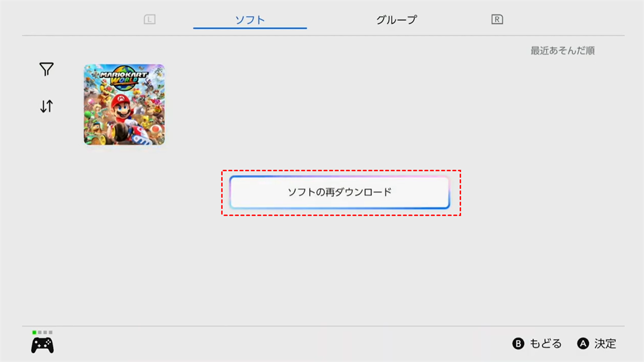Switch to the グループ tab
644x362 pixels.
tap(396, 20)
